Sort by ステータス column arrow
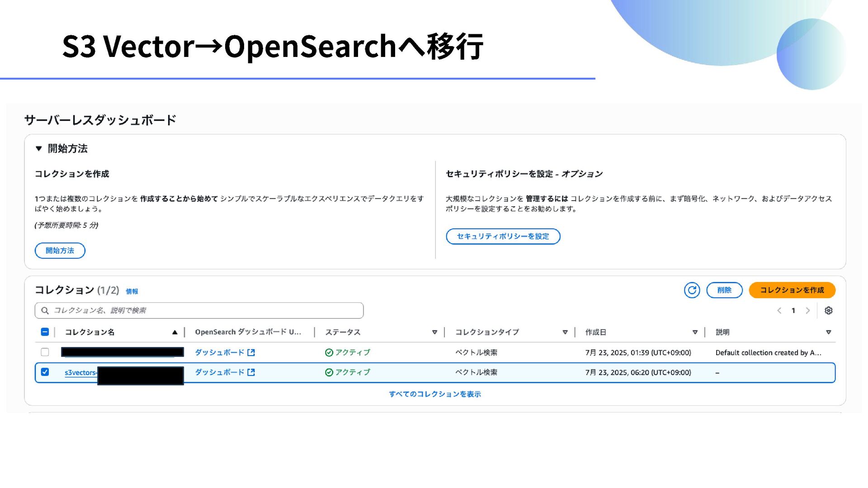 (434, 333)
